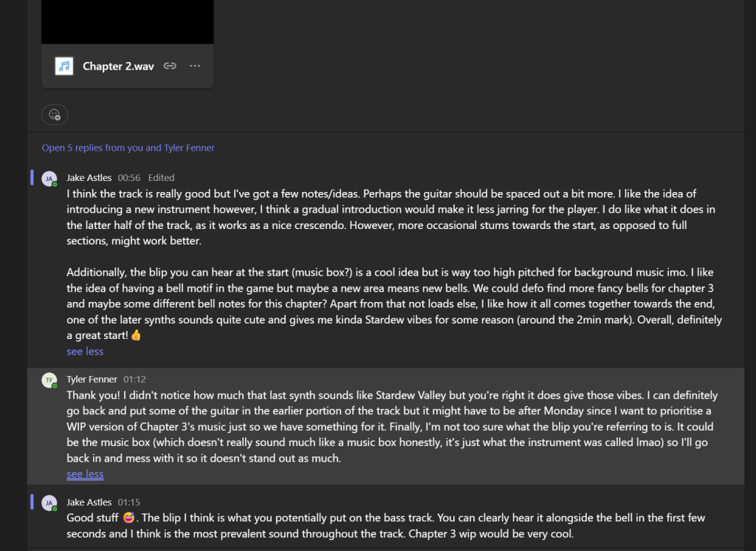Collapse Tyler Fenner's message via see less
The width and height of the screenshot is (756, 551).
[x=85, y=473]
